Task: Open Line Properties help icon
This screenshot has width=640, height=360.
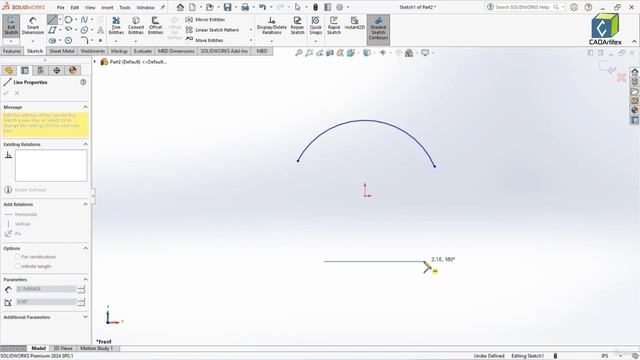Action: (x=83, y=82)
